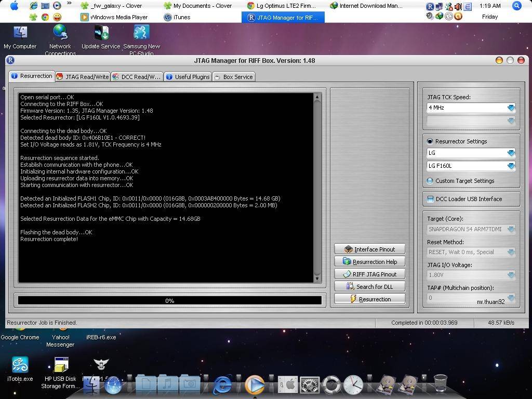
Task: Click the 0% progress bar
Action: (170, 301)
